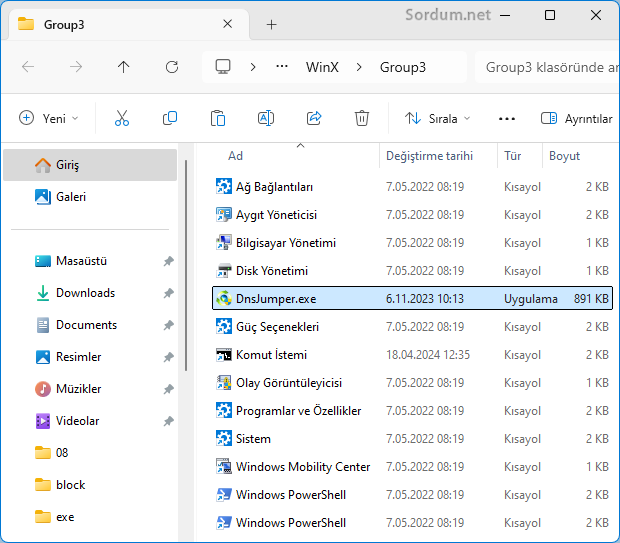Unpin Documents using its pin icon
The width and height of the screenshot is (620, 543).
[x=169, y=325]
